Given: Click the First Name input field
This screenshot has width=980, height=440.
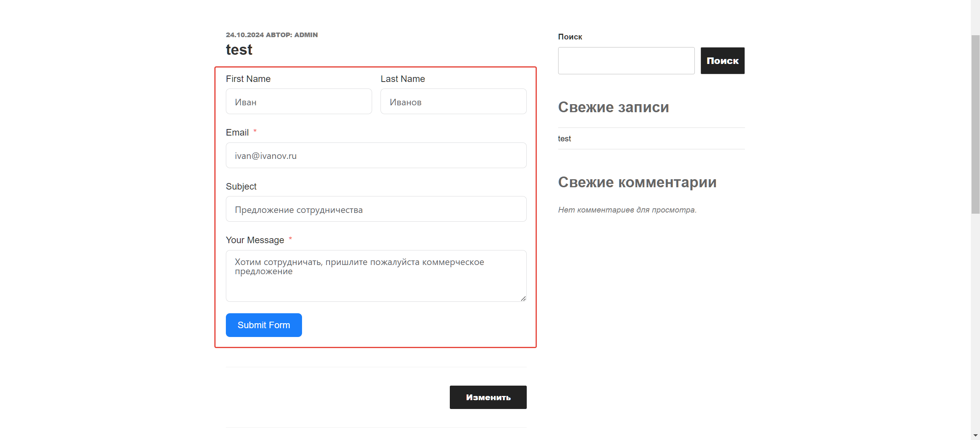Looking at the screenshot, I should coord(299,101).
